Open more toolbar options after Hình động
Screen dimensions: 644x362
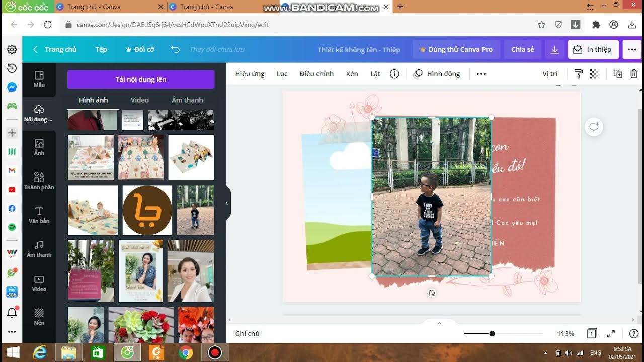(x=481, y=74)
